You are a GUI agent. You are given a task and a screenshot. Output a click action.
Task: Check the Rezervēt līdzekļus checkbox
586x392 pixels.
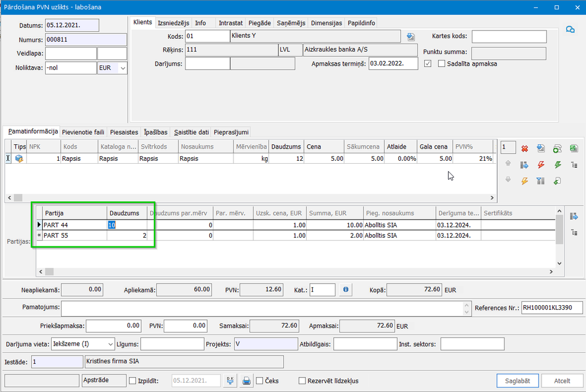click(x=302, y=381)
